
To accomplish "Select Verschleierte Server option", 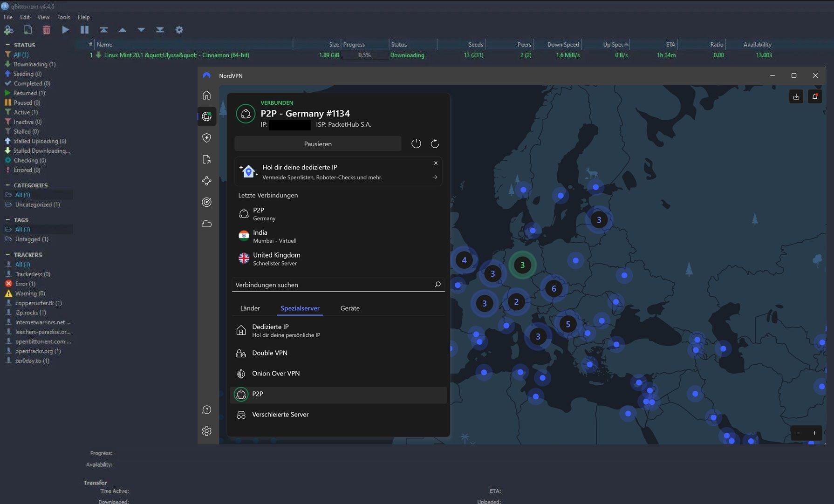I will (338, 415).
